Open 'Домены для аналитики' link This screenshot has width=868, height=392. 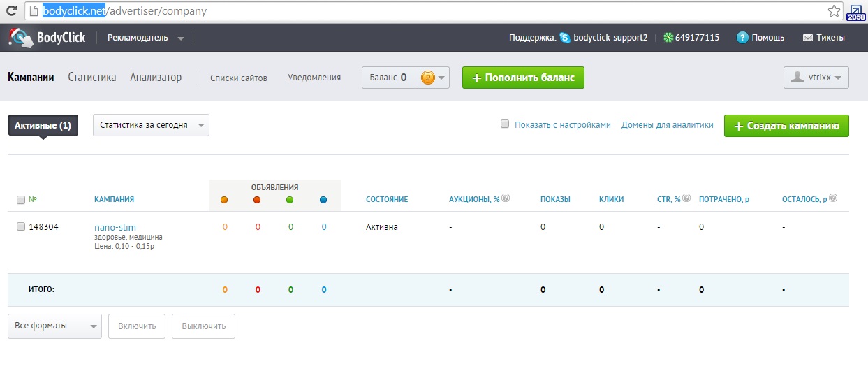668,125
